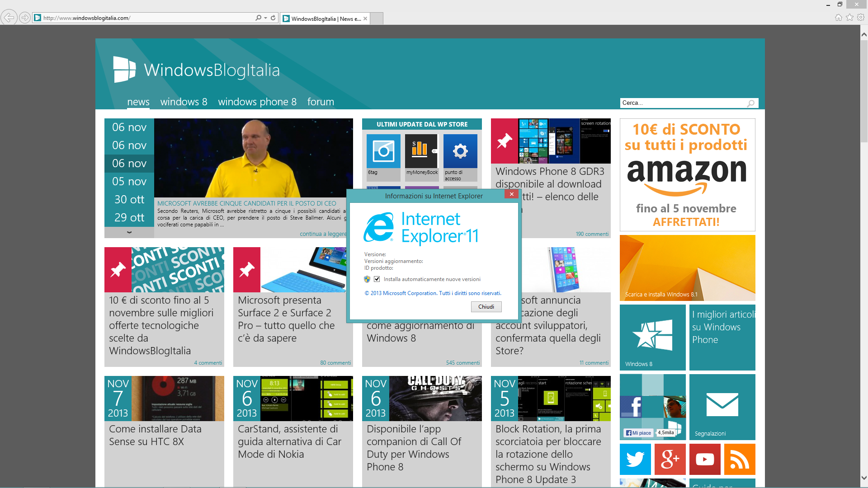Viewport: 868px width, 488px height.
Task: Open the windows 8 menu item
Action: click(184, 102)
